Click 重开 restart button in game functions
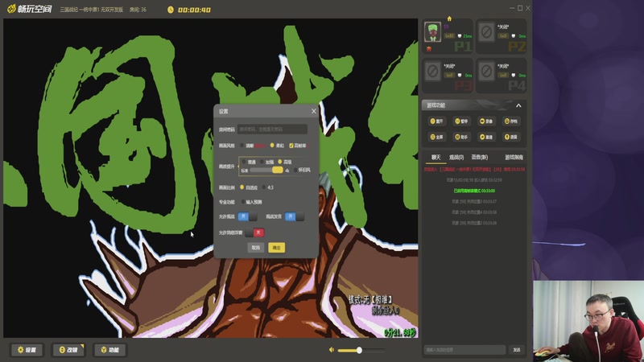644x362 pixels. click(436, 121)
